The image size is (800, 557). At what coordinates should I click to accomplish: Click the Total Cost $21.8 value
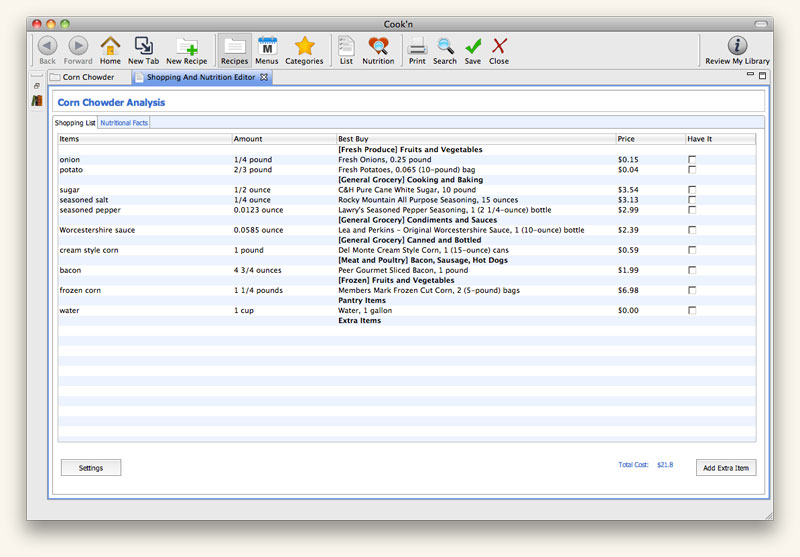(x=665, y=465)
